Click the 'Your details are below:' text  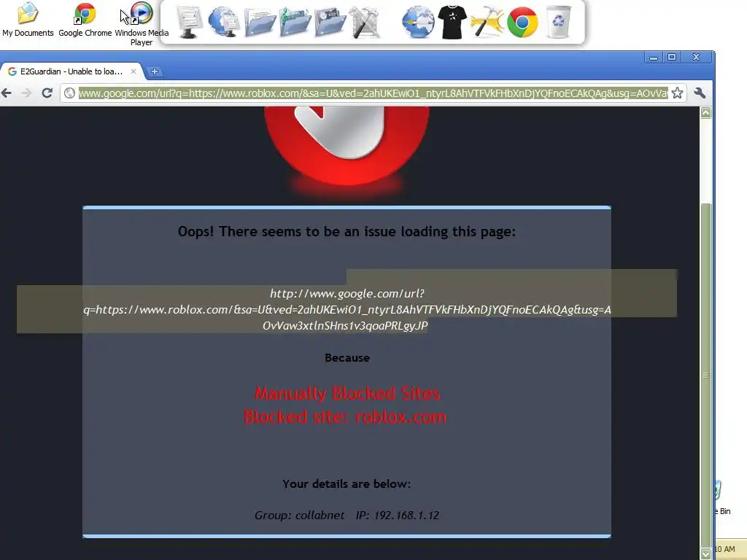347,484
